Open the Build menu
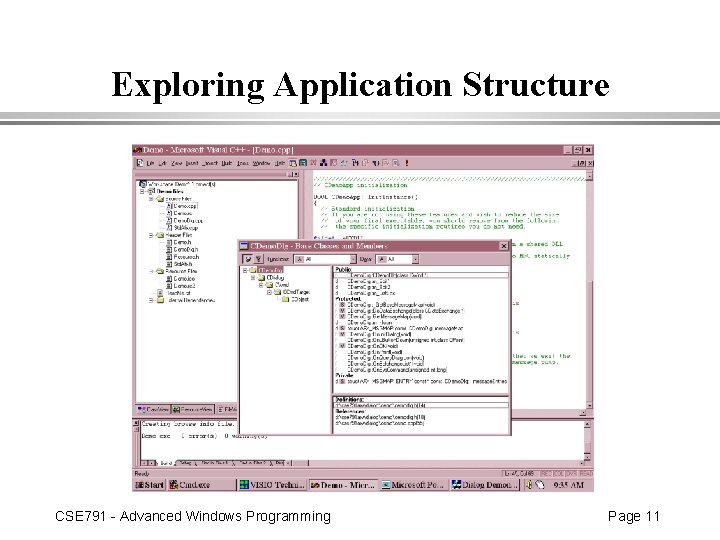 [x=227, y=163]
